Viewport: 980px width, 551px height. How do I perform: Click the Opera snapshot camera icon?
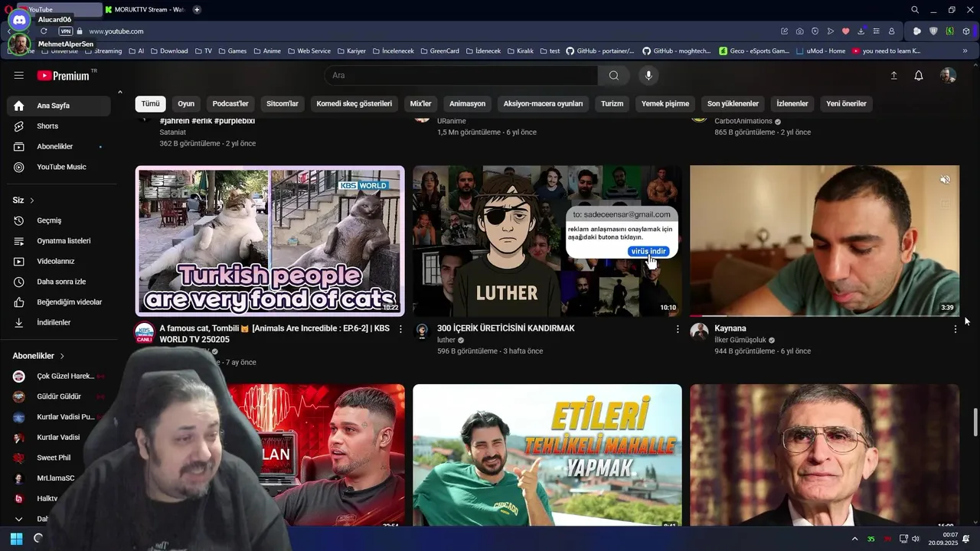point(799,31)
